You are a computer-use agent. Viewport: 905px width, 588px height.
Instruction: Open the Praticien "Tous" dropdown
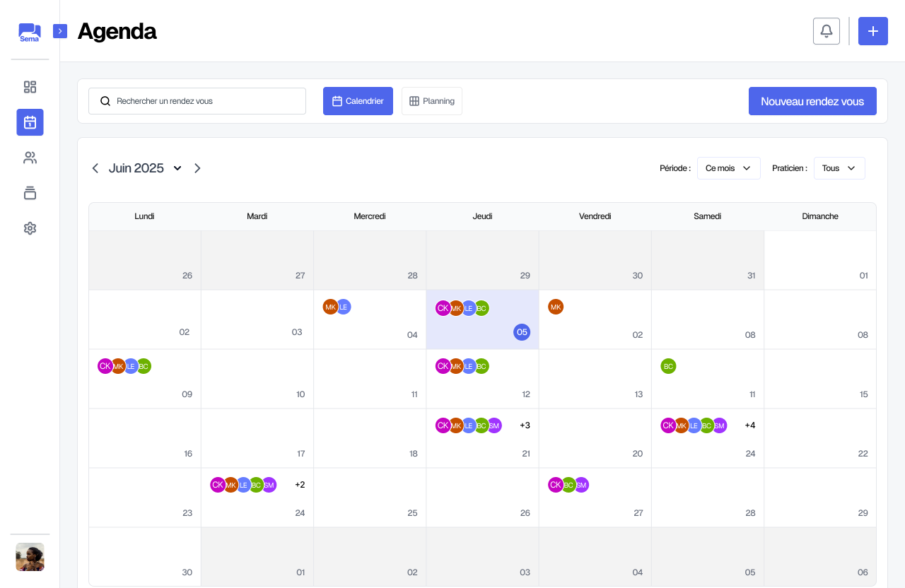click(x=839, y=168)
